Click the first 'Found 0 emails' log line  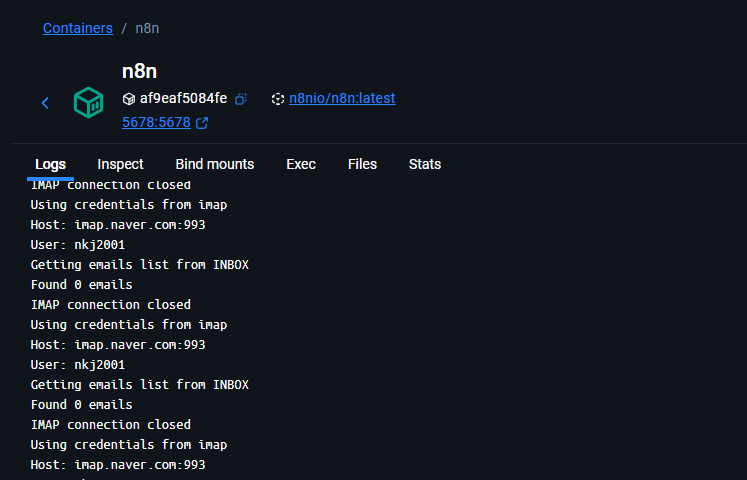click(81, 284)
